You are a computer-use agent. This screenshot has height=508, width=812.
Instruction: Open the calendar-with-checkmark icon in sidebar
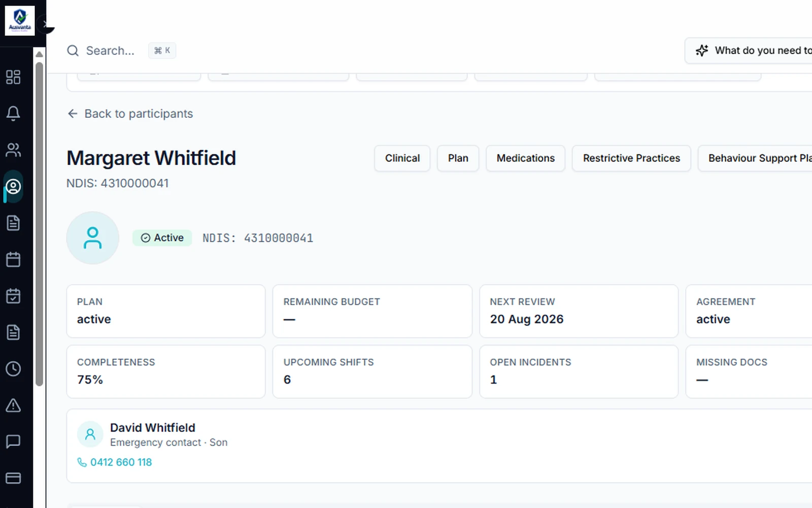(13, 296)
